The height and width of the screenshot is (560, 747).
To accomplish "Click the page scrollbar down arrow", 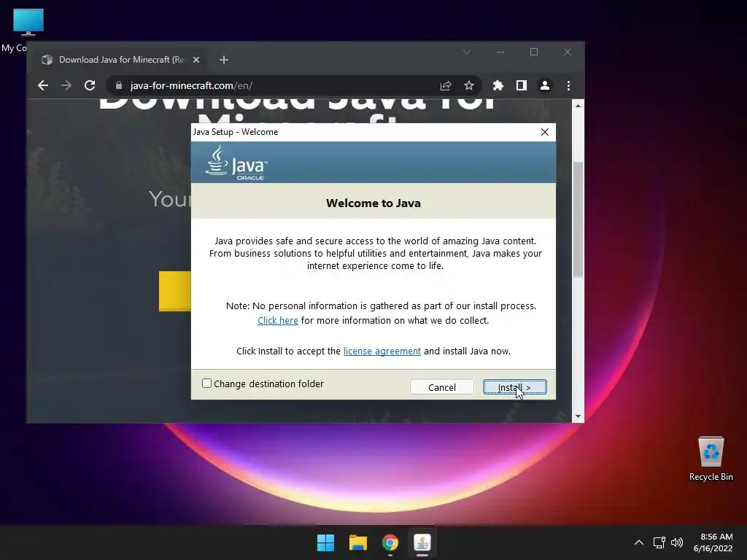I will (578, 416).
